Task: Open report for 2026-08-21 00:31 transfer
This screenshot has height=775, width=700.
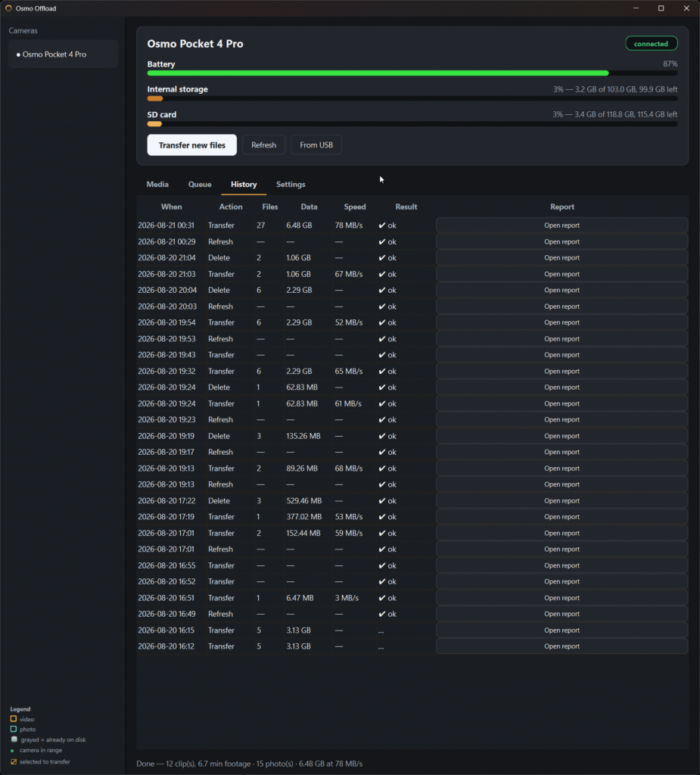Action: point(562,226)
